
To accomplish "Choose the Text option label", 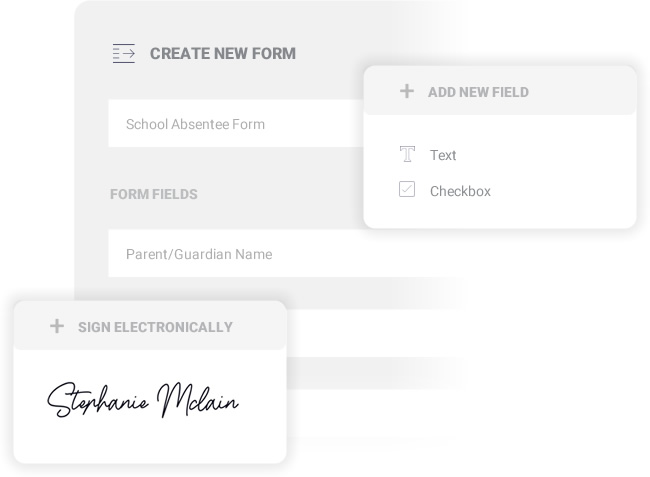I will tap(443, 155).
